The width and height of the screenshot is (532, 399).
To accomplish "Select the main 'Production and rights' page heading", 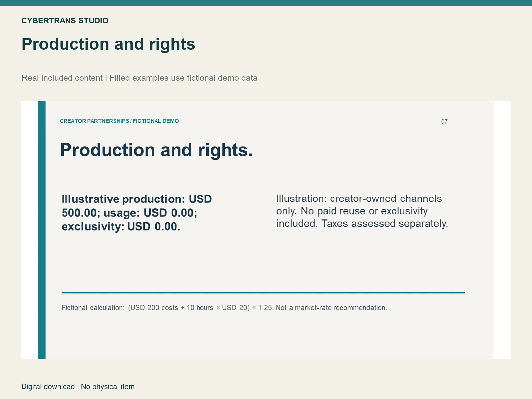I will (x=108, y=44).
